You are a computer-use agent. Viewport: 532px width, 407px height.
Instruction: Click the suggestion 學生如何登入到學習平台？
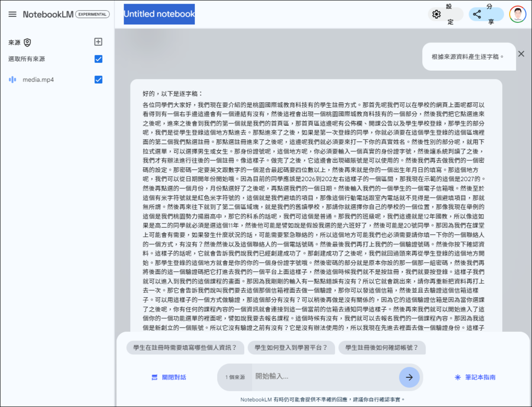[291, 348]
